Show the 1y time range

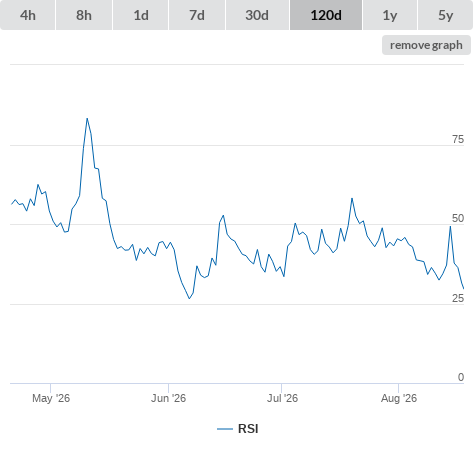click(x=390, y=15)
